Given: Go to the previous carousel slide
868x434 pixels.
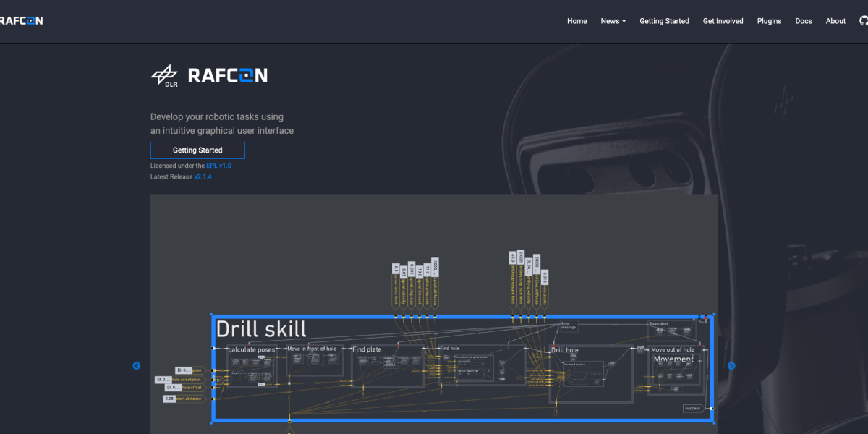Looking at the screenshot, I should [x=137, y=366].
